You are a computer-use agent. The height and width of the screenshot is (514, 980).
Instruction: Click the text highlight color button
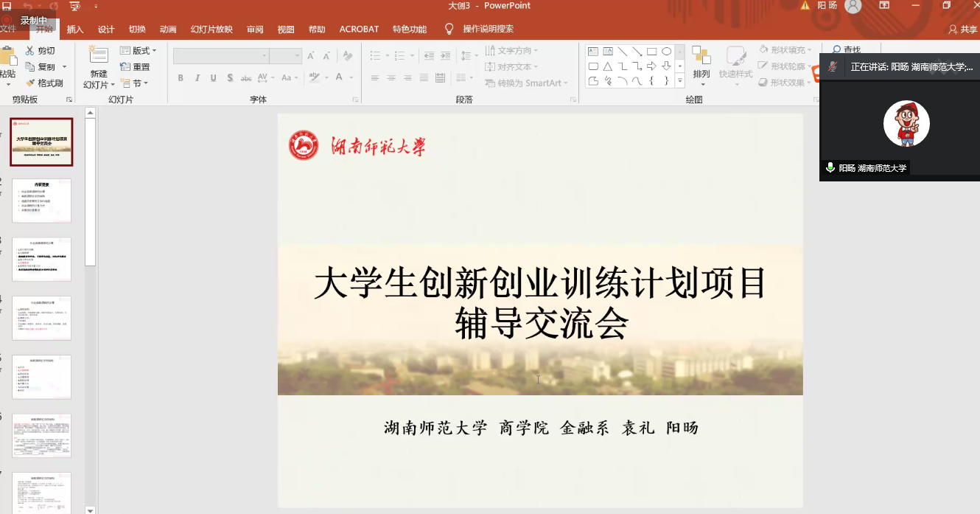pyautogui.click(x=315, y=77)
